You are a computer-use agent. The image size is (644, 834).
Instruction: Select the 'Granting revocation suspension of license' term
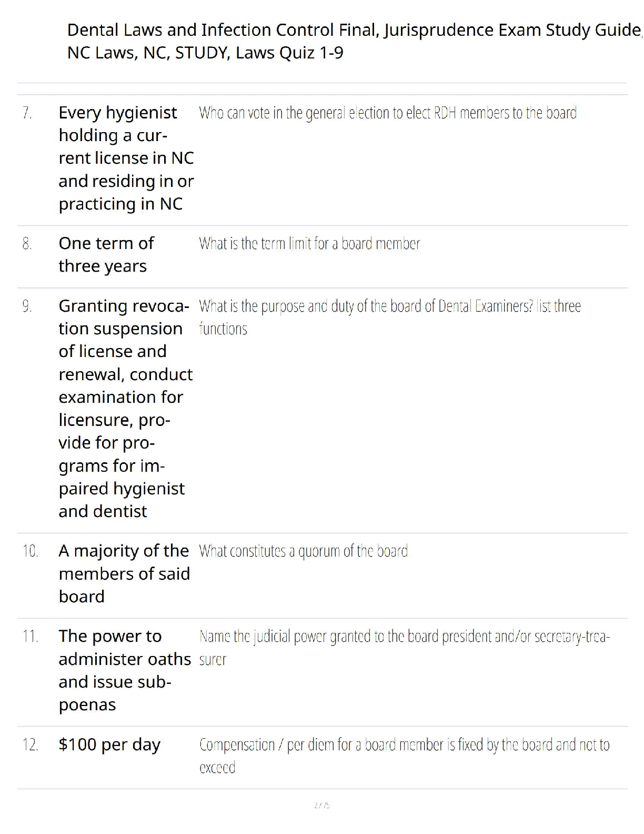[x=125, y=409]
